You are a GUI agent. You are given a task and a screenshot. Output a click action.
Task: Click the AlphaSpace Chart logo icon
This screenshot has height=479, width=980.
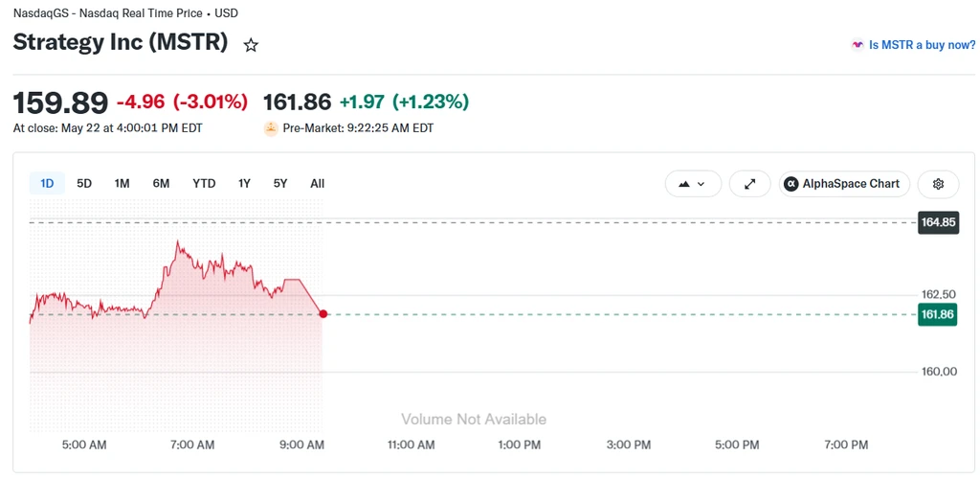coord(791,184)
